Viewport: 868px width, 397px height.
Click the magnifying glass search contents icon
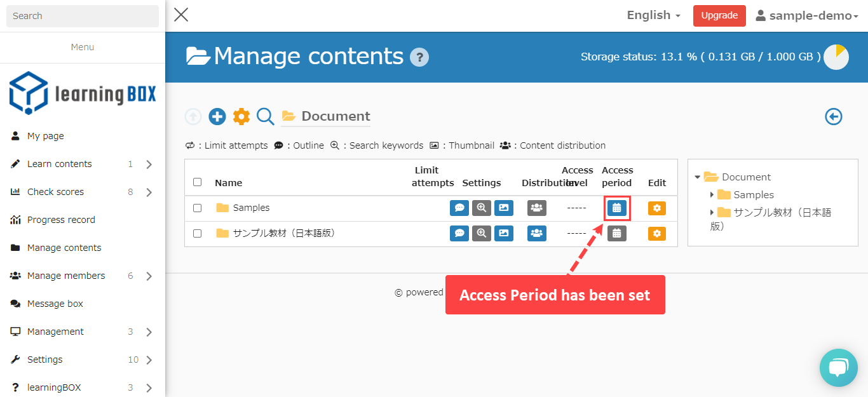266,116
